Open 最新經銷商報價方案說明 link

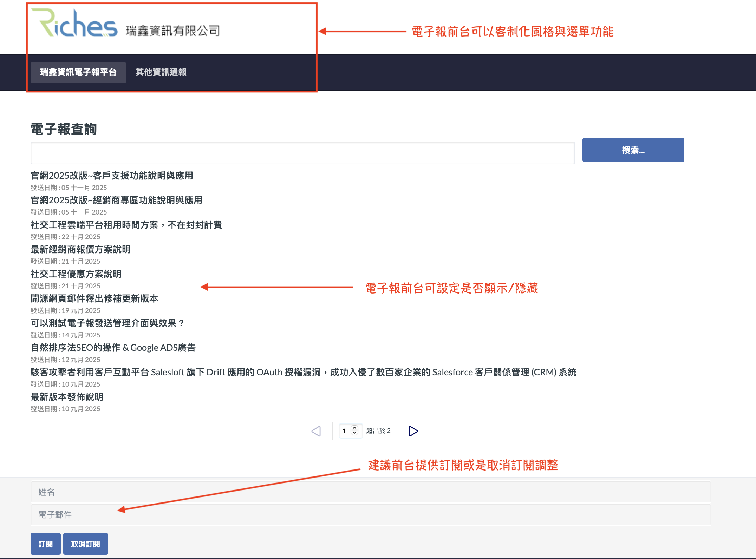80,249
